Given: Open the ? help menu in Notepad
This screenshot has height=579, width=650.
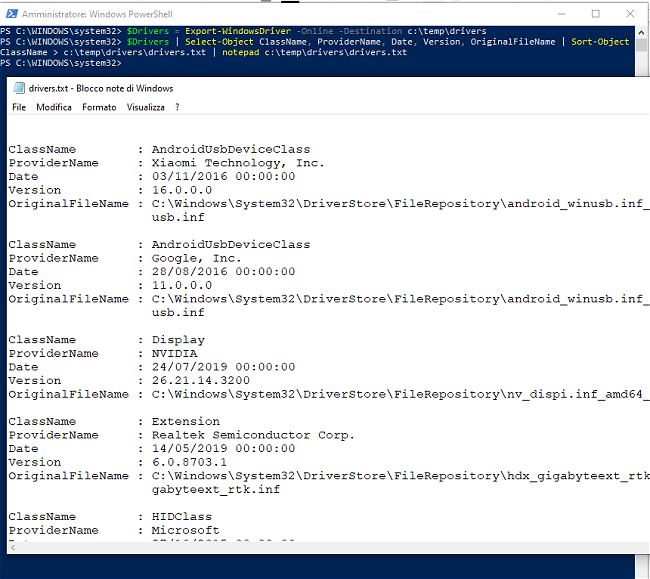Looking at the screenshot, I should click(x=177, y=107).
